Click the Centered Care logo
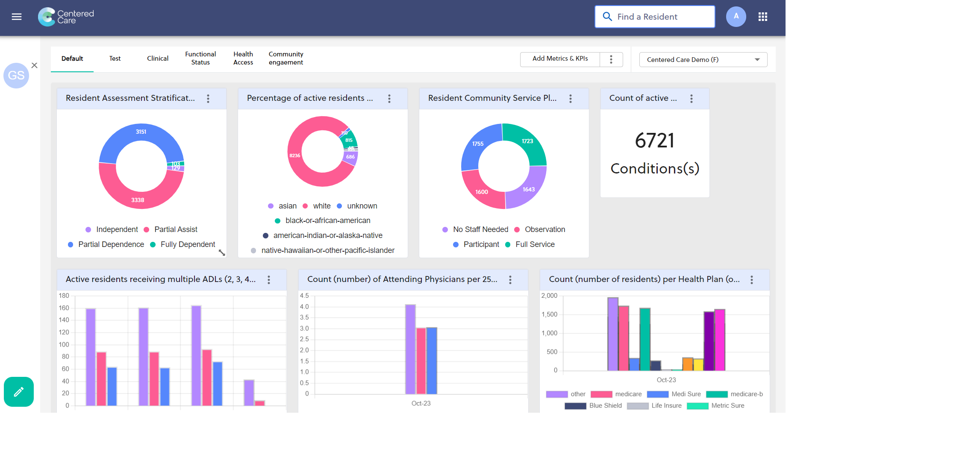The width and height of the screenshot is (980, 467). coord(65,17)
